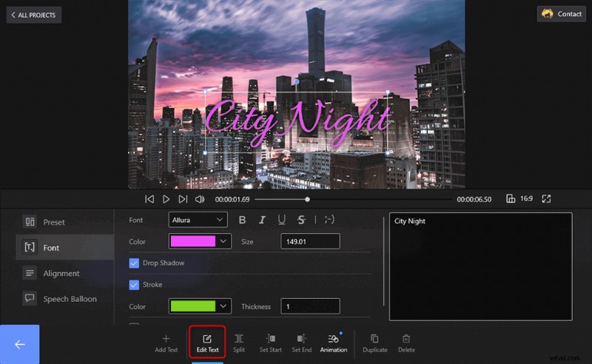
Task: Open the Alignment tab
Action: click(x=64, y=273)
